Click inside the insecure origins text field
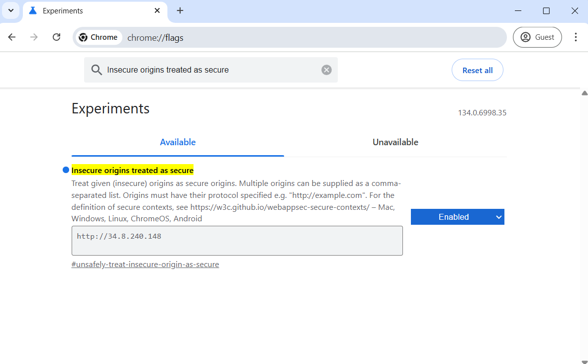Screen dimensions: 588x364 click(x=237, y=240)
